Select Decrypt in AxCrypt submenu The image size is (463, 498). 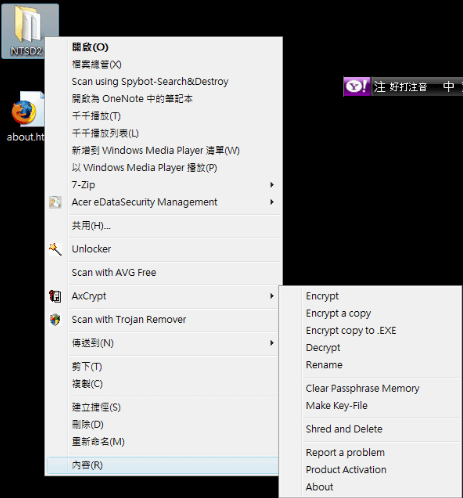coord(370,348)
